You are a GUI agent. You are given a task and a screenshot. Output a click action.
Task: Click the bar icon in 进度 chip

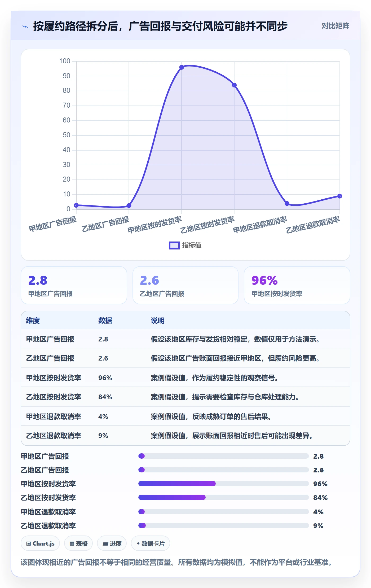click(x=105, y=544)
